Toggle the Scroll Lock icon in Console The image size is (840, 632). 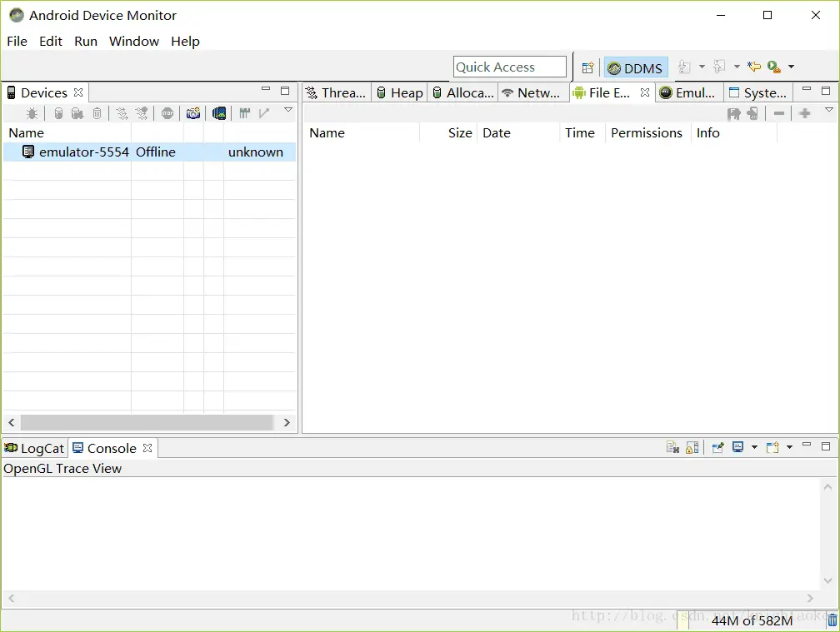(x=692, y=447)
